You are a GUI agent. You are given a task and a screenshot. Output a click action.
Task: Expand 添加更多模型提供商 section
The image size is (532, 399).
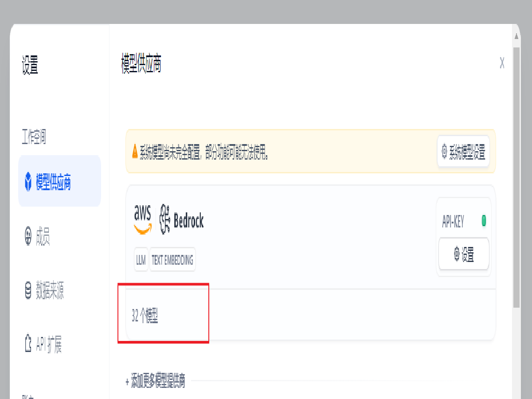tap(155, 381)
